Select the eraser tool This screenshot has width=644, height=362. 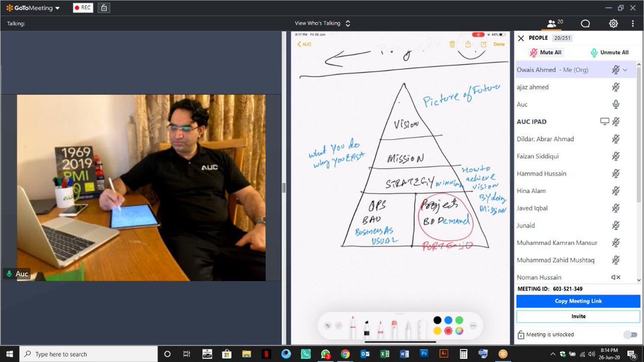(394, 329)
